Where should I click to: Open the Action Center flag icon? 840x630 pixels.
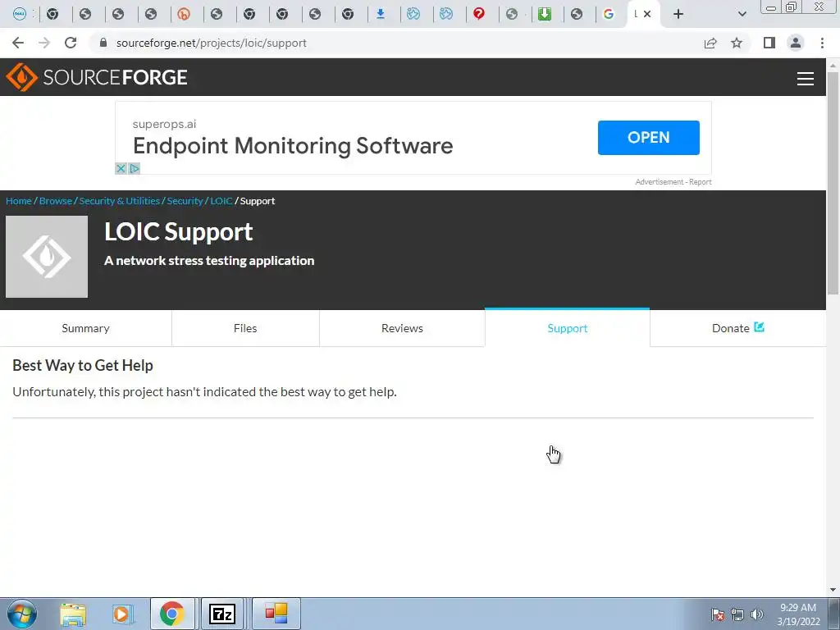pos(718,614)
